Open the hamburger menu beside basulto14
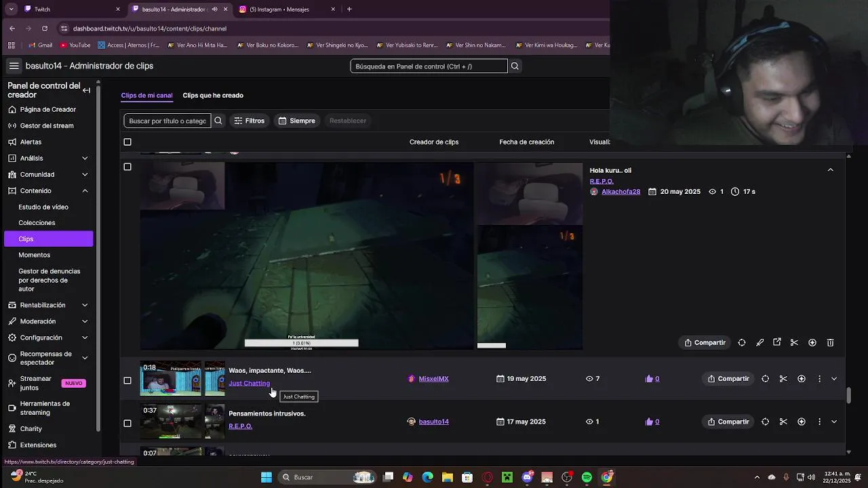The width and height of the screenshot is (868, 488). tap(14, 66)
